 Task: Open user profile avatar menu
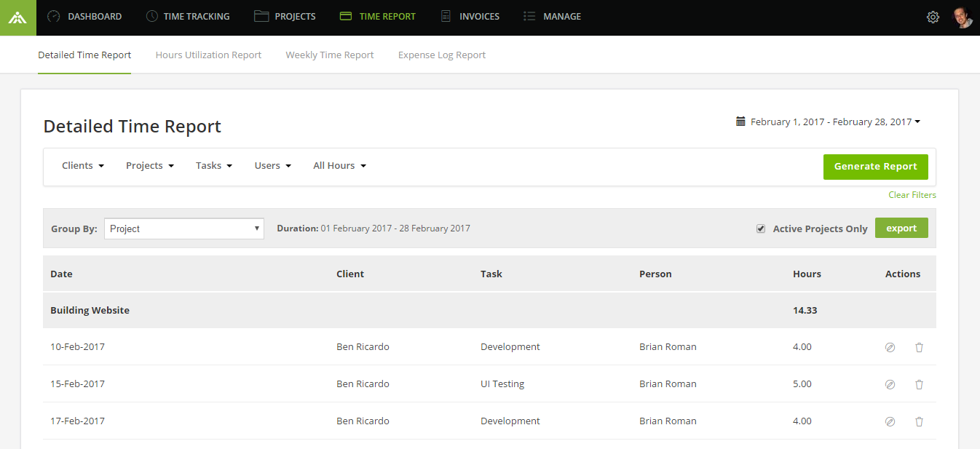pos(963,17)
